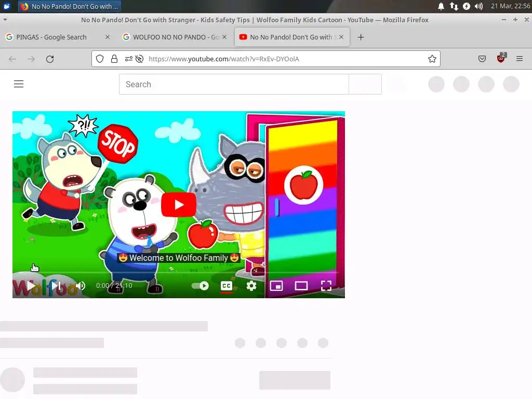
Task: Select Firefox task in the top panel
Action: point(70,6)
